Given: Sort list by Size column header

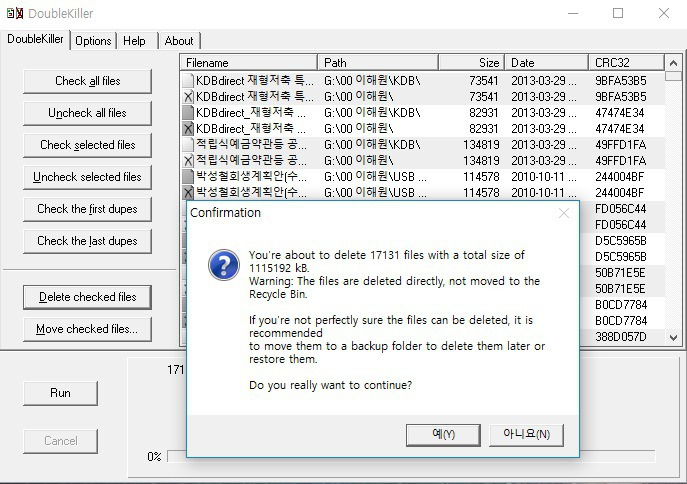Looking at the screenshot, I should pos(471,63).
